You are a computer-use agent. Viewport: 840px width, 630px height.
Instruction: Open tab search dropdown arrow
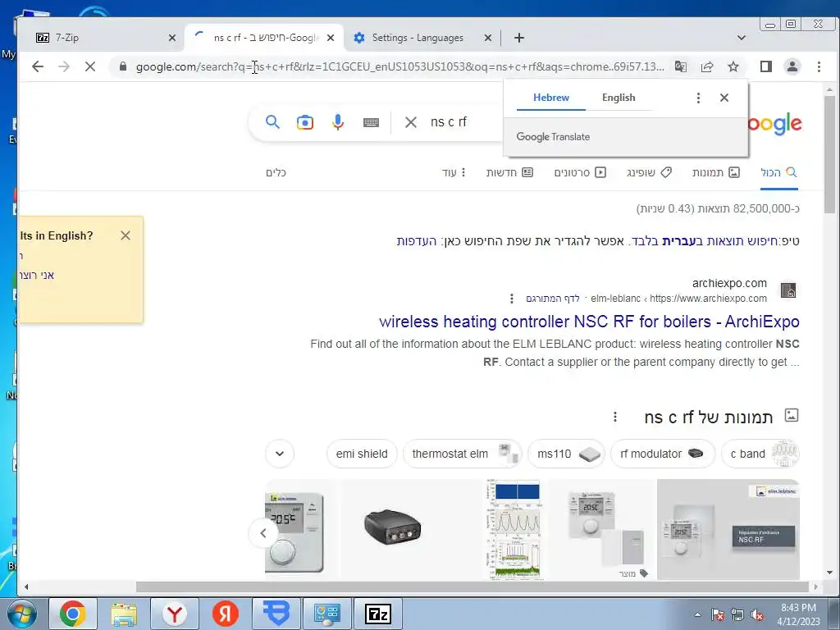pyautogui.click(x=742, y=38)
